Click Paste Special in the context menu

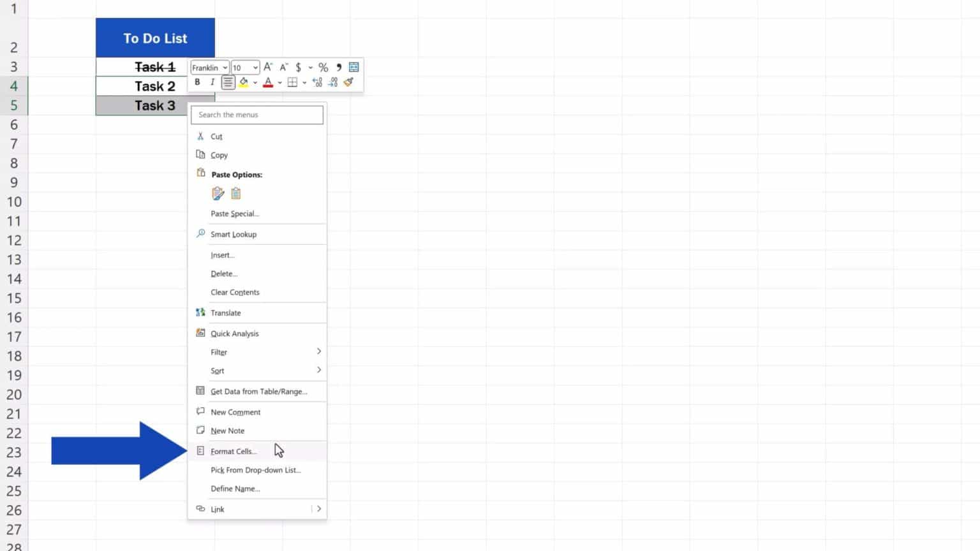click(x=234, y=214)
